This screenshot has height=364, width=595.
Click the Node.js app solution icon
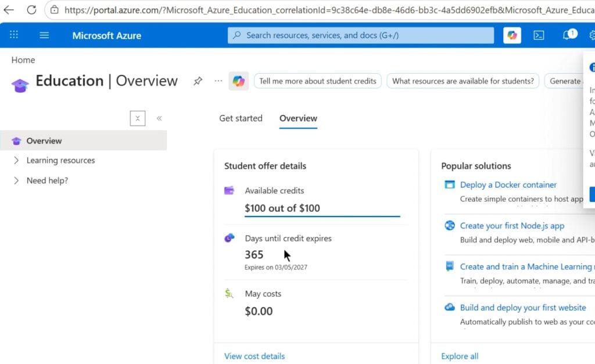tap(450, 226)
